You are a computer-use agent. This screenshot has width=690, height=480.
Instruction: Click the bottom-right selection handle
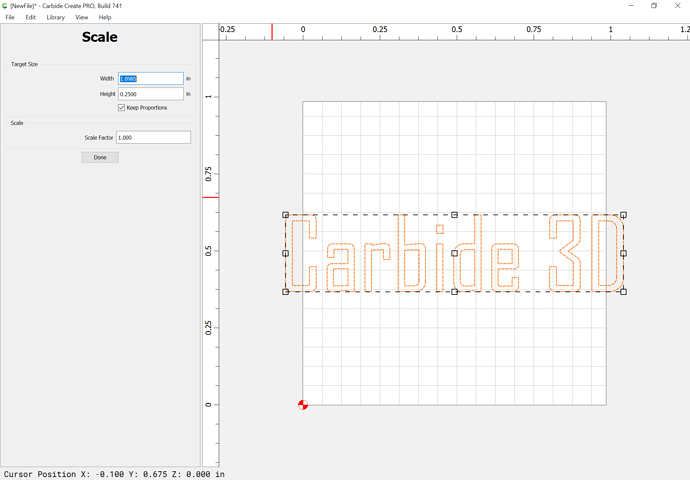point(624,292)
